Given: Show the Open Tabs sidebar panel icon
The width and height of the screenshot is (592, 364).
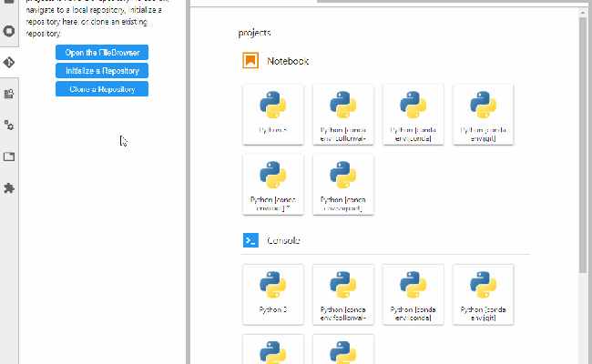Looking at the screenshot, I should pyautogui.click(x=9, y=157).
